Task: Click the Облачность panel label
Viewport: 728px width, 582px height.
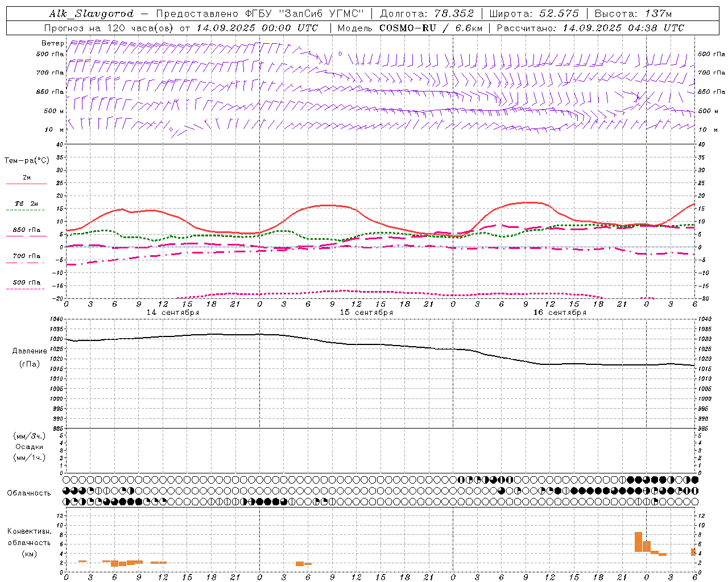Action: tap(29, 493)
